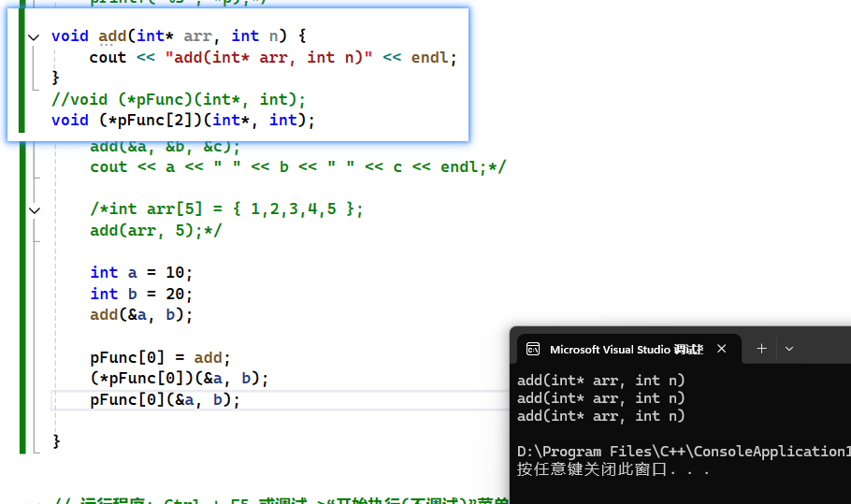Click the "pFunc[0](&a, b);" highlighted line

[x=166, y=400]
